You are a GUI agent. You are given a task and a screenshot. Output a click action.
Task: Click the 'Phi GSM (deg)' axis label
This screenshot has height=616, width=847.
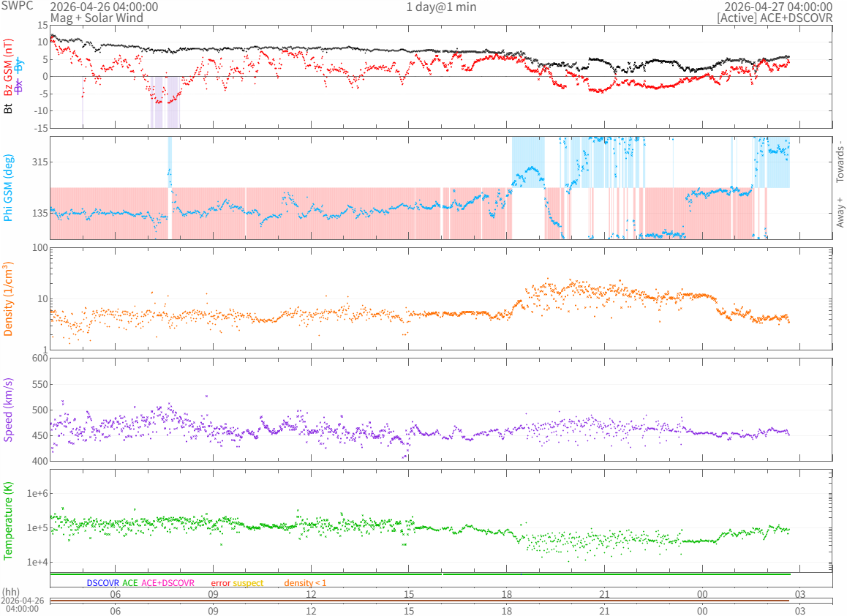(x=8, y=187)
